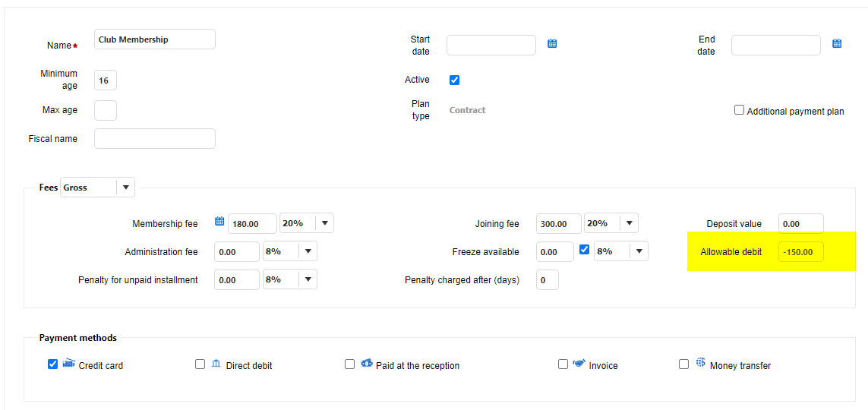Select the Max age input box

[x=106, y=110]
